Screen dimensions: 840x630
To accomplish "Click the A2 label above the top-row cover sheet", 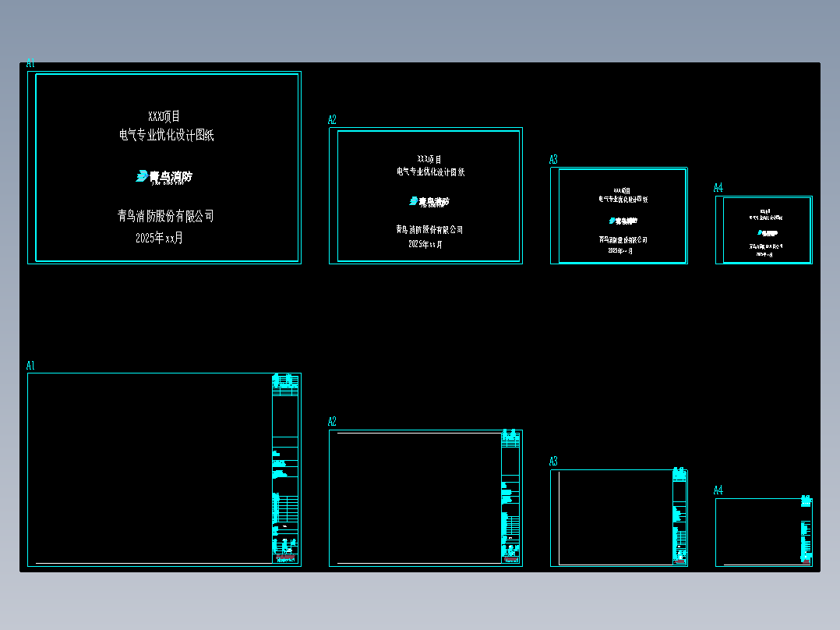I will point(332,119).
